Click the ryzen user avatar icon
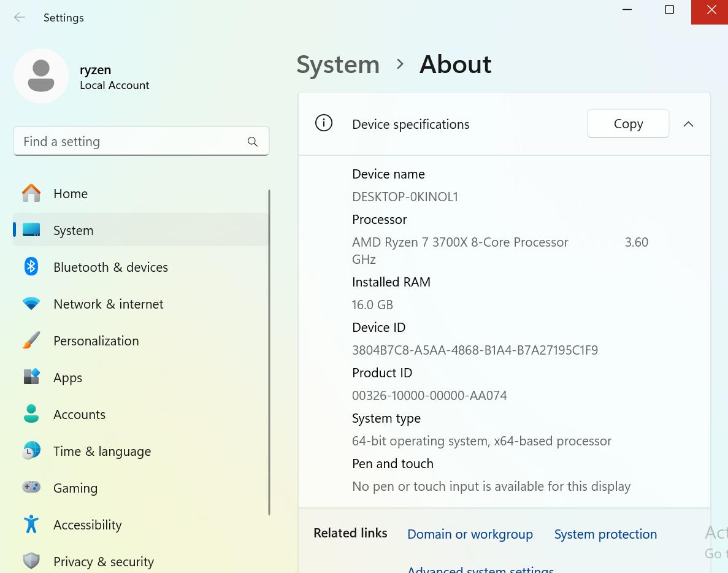The height and width of the screenshot is (573, 728). [x=41, y=76]
